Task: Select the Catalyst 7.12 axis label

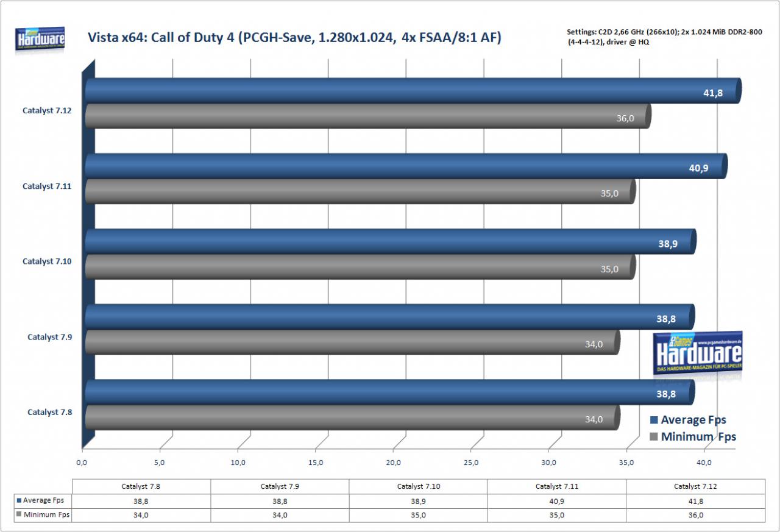Action: pos(48,111)
